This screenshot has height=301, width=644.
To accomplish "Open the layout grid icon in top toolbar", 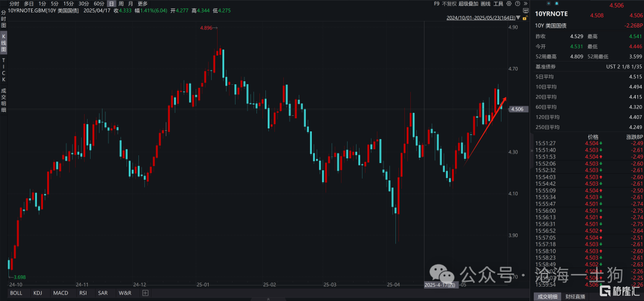I will (509, 4).
